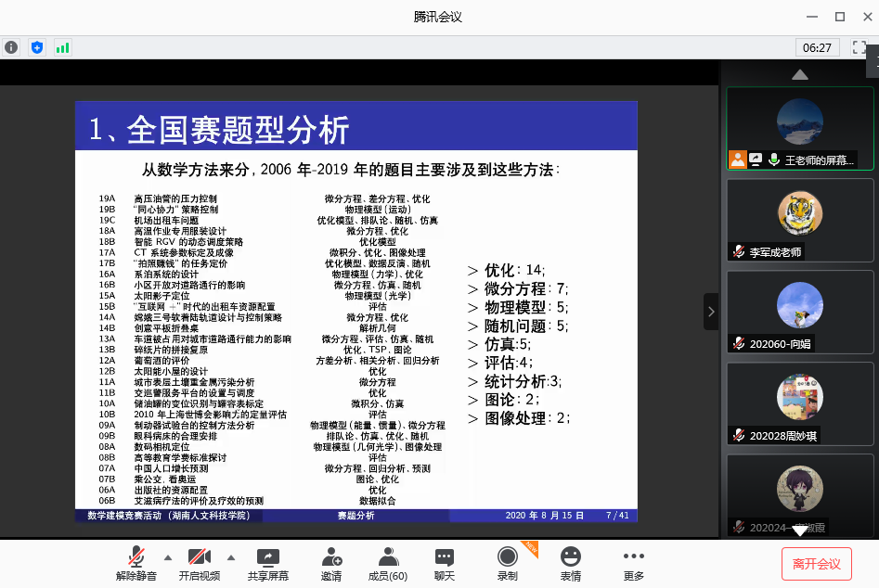Viewport: 879px width, 588px height.
Task: Unmute microphone with 解除静音 button
Action: pos(136,563)
